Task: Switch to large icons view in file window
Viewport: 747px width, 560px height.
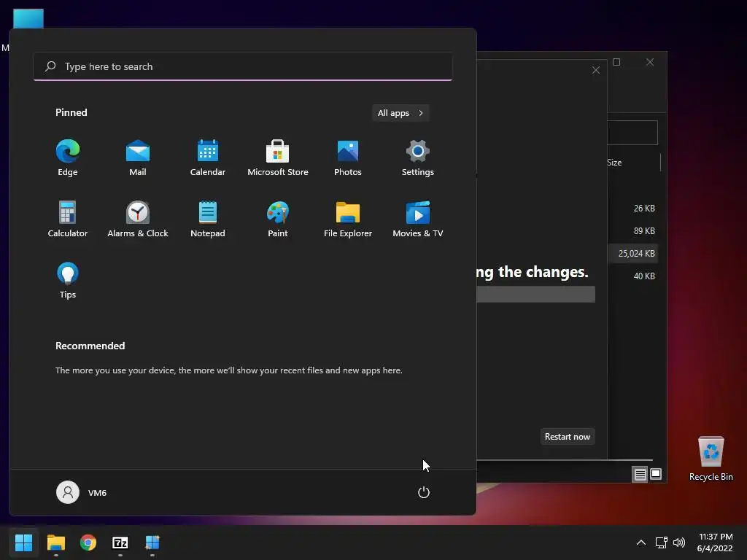Action: [x=656, y=474]
